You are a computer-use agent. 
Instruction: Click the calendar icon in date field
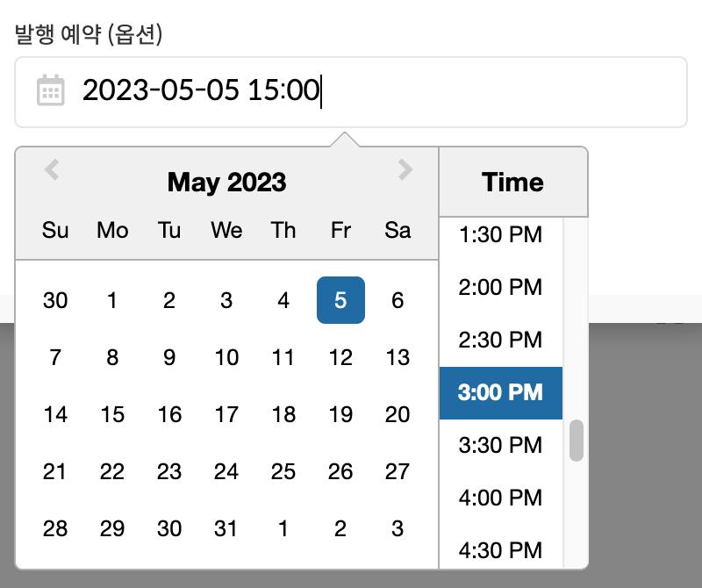pos(50,90)
